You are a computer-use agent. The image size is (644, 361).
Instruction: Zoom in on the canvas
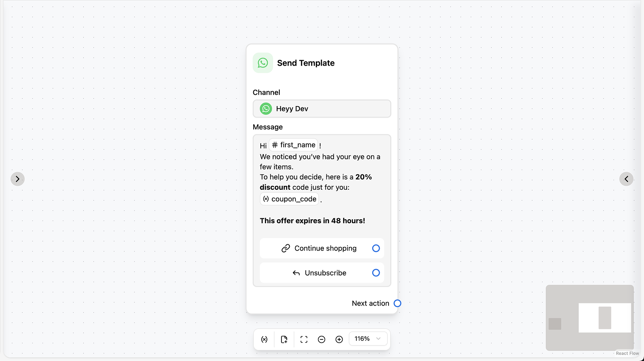tap(339, 339)
